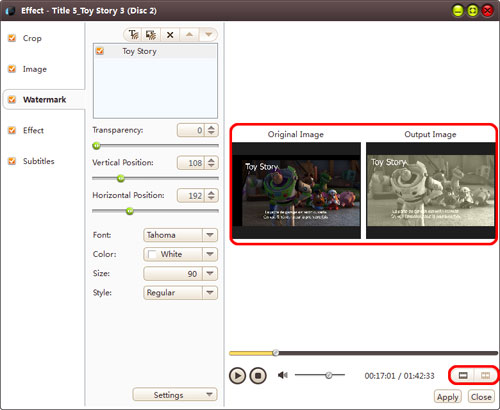
Task: Open the Crop tab
Action: click(x=32, y=38)
